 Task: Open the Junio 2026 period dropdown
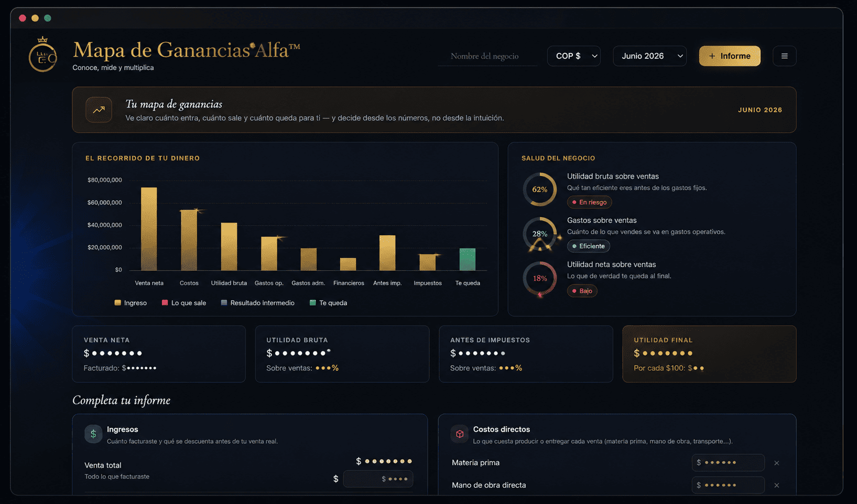click(650, 56)
